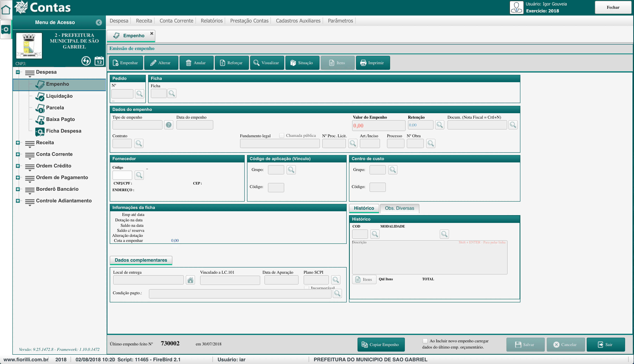Screen dimensions: 634x364
Task: Click the house icon beside Local de entrega
Action: (190, 280)
